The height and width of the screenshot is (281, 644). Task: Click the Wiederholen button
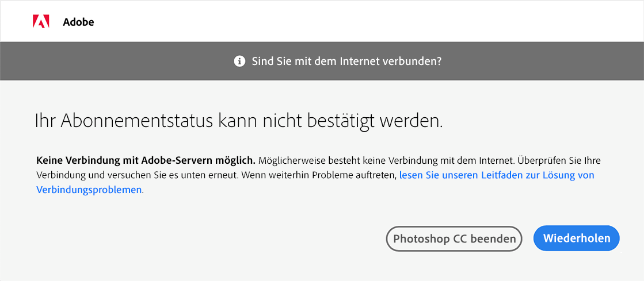coord(576,238)
